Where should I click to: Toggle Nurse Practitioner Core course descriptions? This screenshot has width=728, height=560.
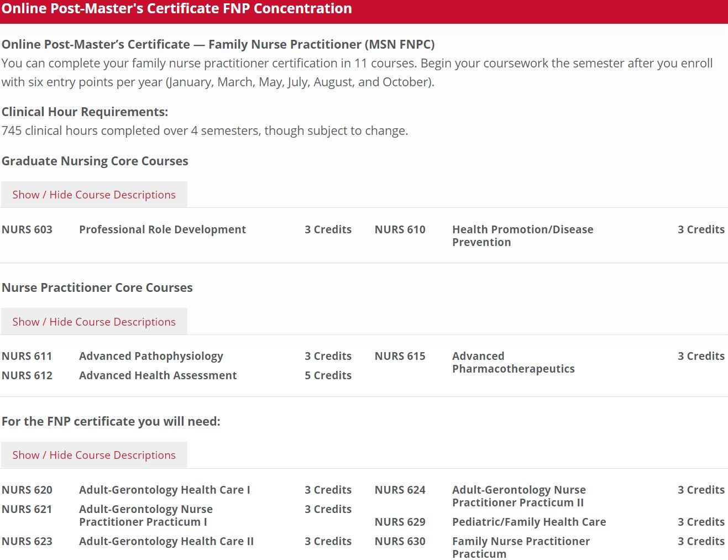coord(94,322)
